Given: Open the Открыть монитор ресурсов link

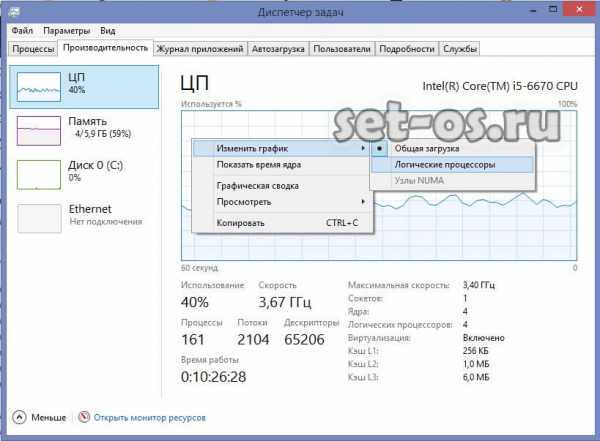Looking at the screenshot, I should coord(150,418).
